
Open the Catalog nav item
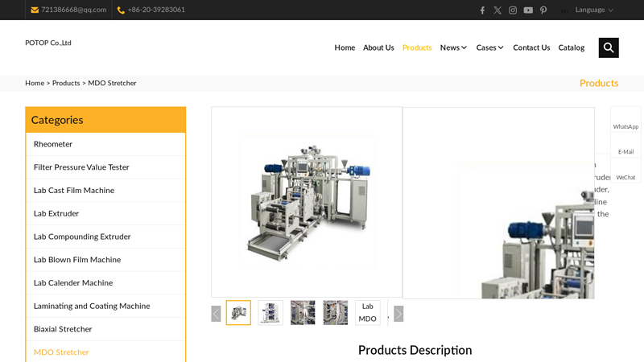tap(572, 47)
